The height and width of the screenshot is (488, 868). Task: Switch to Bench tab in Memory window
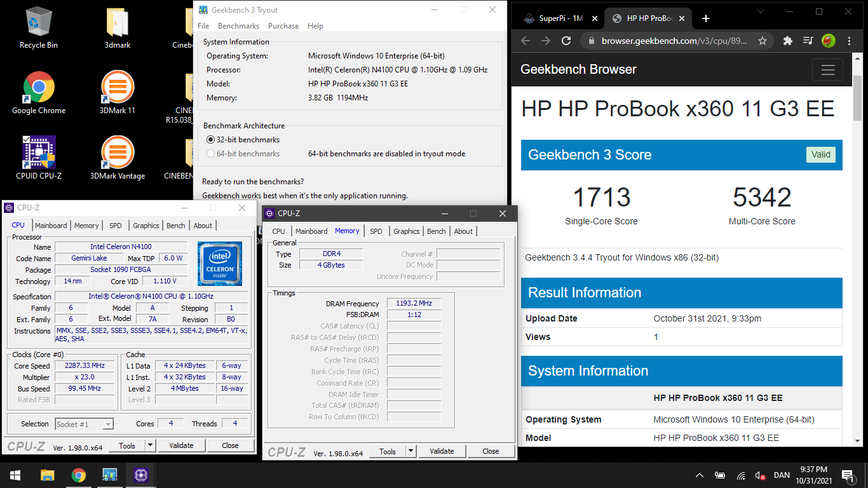click(436, 231)
